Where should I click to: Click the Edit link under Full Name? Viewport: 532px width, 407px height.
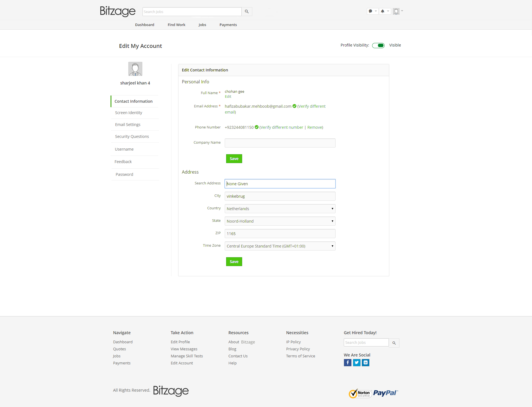tap(228, 97)
